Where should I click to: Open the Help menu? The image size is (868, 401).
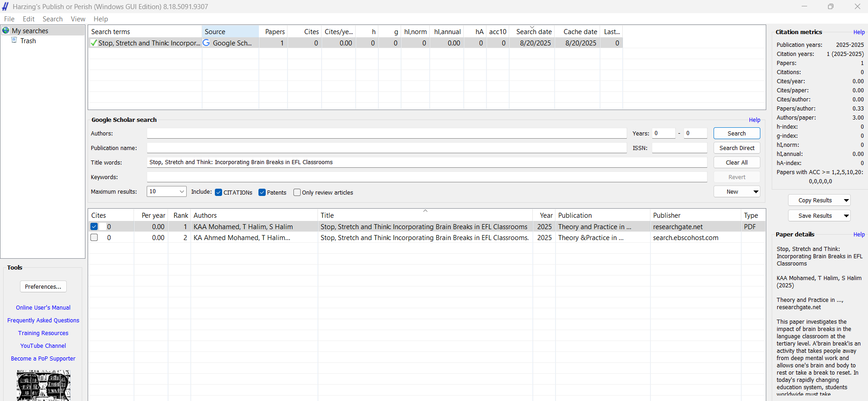101,19
